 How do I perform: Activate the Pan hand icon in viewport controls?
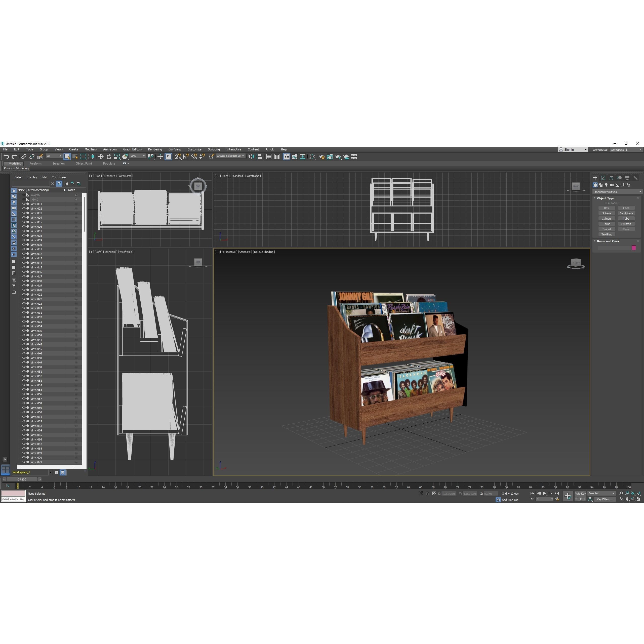(627, 499)
